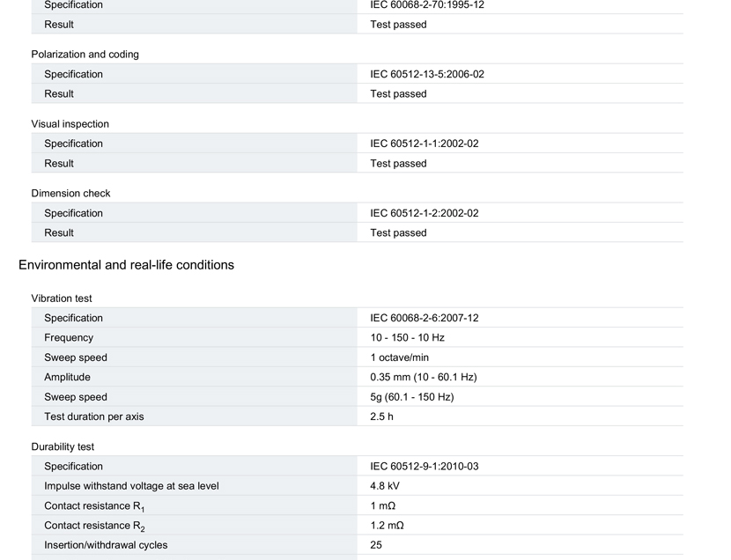Click the IEC 60512-13-5:2006-02 value
Screen dimensions: 731x560
point(427,74)
